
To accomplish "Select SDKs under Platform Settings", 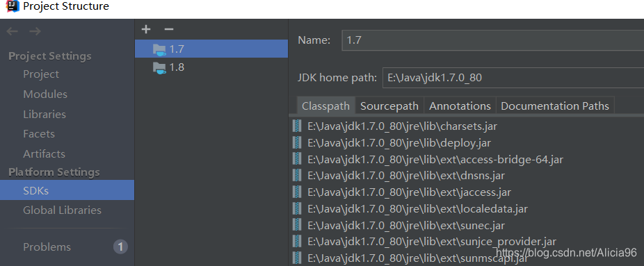I will (x=67, y=190).
